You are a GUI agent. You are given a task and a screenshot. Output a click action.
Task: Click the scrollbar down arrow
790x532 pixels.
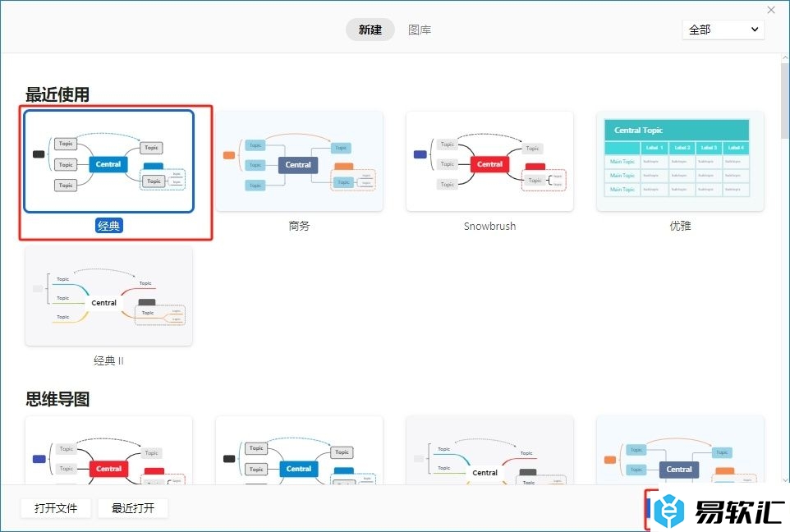tap(785, 480)
